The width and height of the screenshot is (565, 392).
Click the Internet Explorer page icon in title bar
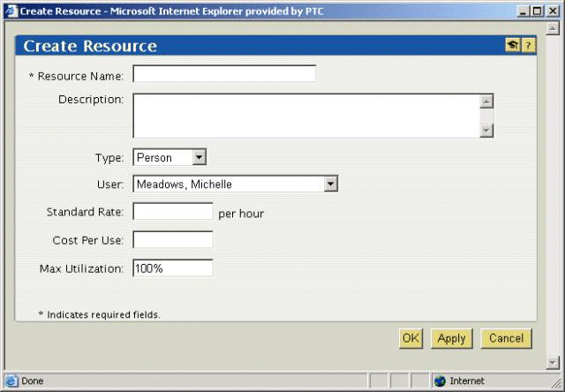coord(11,11)
